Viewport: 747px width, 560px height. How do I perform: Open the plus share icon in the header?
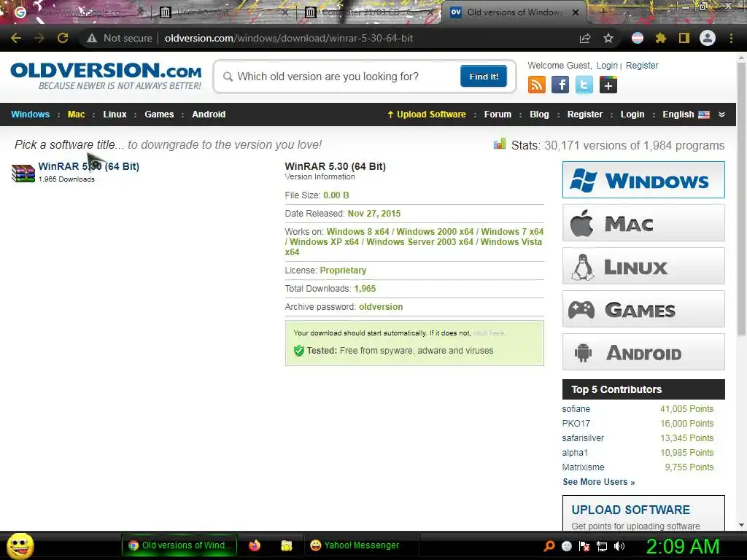coord(608,85)
